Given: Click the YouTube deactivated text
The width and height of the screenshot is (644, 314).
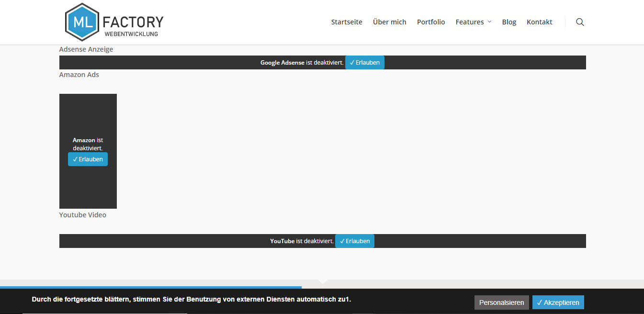Looking at the screenshot, I should click(x=302, y=241).
